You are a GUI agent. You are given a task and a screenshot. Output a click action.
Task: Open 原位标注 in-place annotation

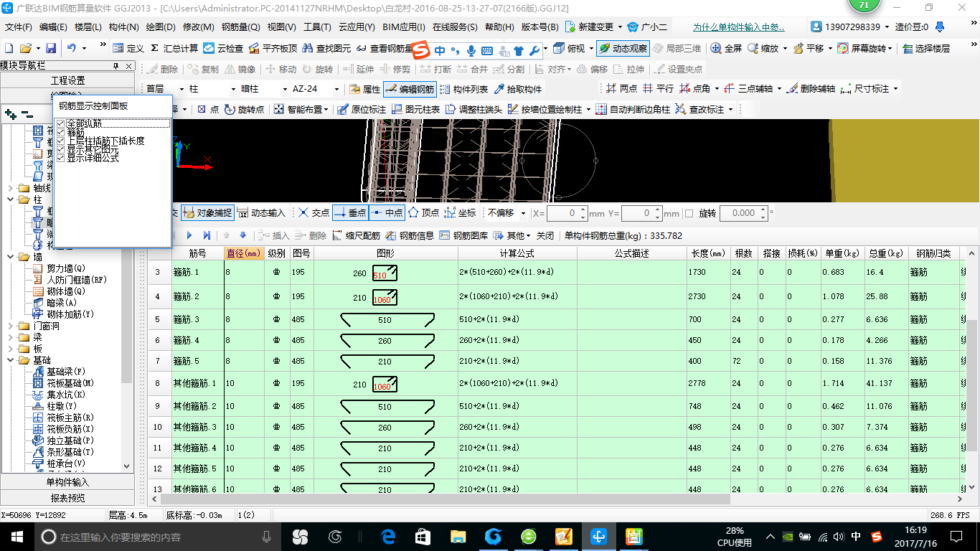pos(362,110)
